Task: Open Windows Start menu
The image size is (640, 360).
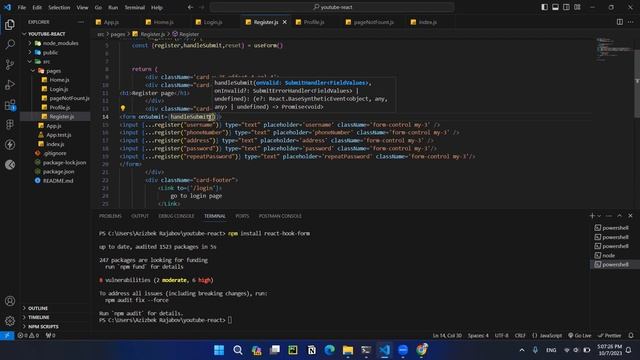Action: point(219,350)
